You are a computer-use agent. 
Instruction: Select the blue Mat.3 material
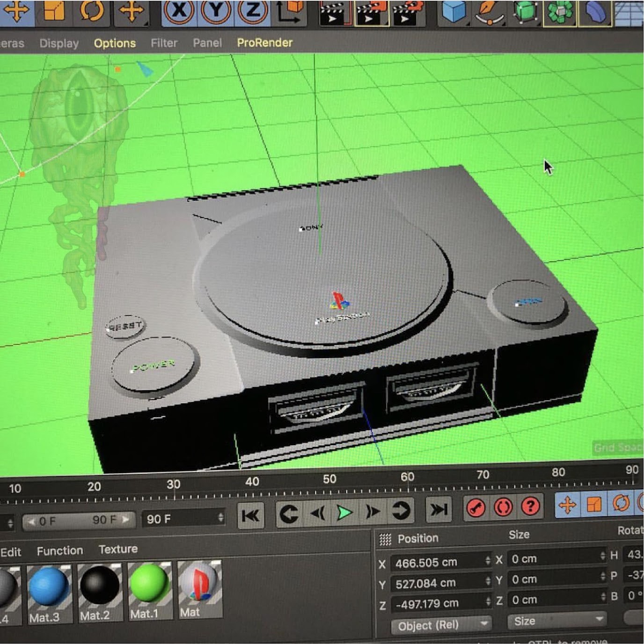[50, 594]
